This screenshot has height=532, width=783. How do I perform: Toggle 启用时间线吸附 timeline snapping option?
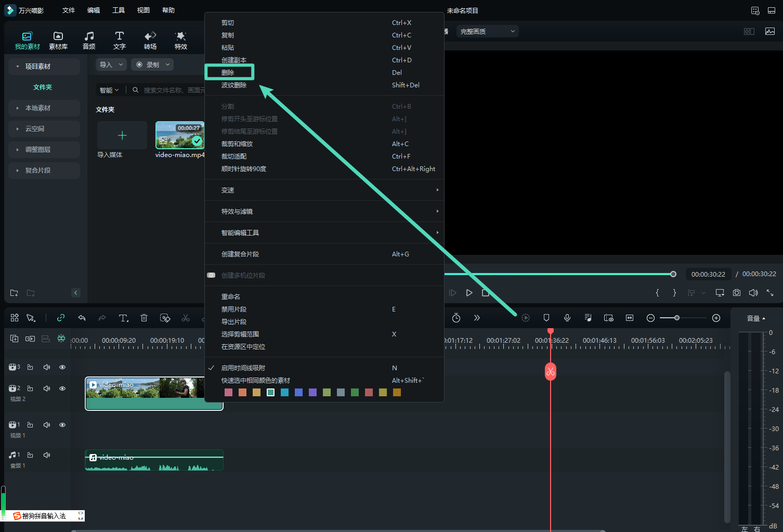[243, 368]
